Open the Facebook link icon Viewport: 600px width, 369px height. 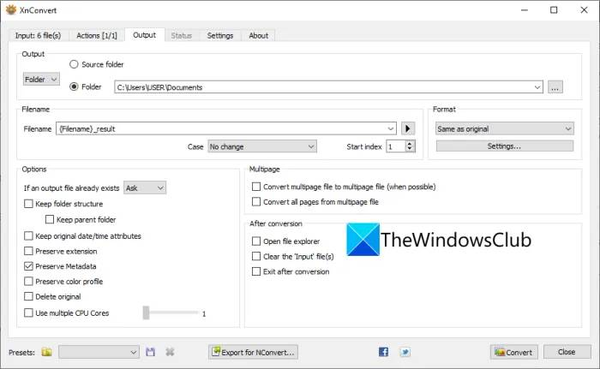click(383, 352)
